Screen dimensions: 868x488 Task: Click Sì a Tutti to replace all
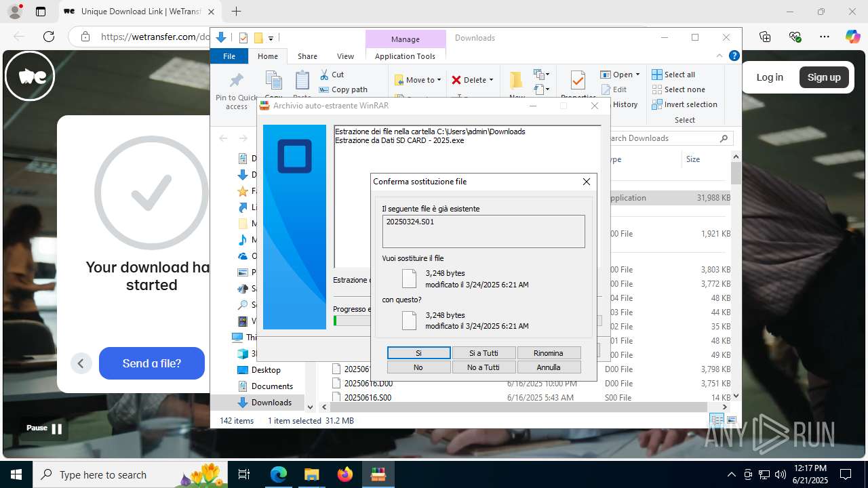coord(484,353)
